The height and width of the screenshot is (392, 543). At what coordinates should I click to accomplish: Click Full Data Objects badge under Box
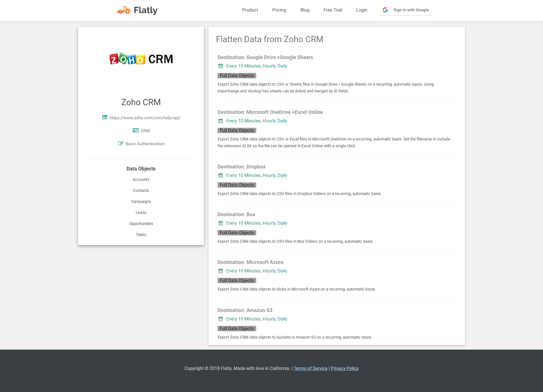[237, 233]
